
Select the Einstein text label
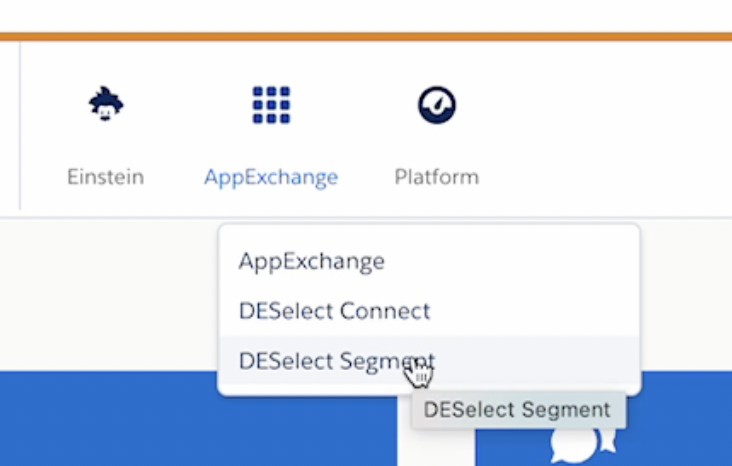106,177
